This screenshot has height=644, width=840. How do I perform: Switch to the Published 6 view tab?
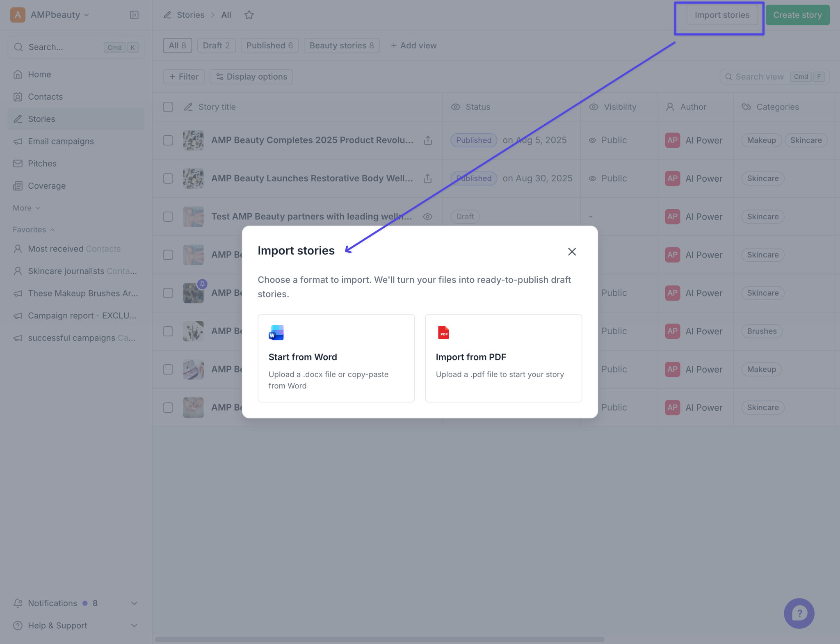click(x=269, y=46)
